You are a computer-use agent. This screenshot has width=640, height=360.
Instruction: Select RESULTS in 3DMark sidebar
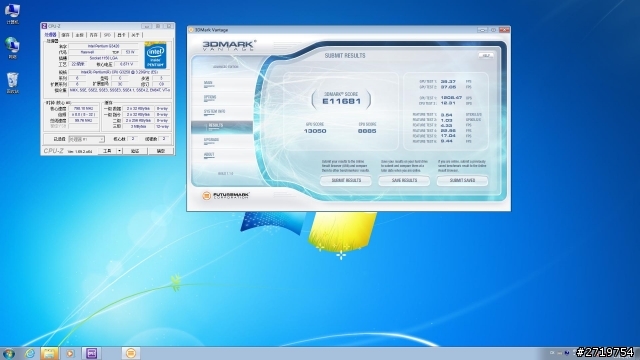(x=222, y=127)
